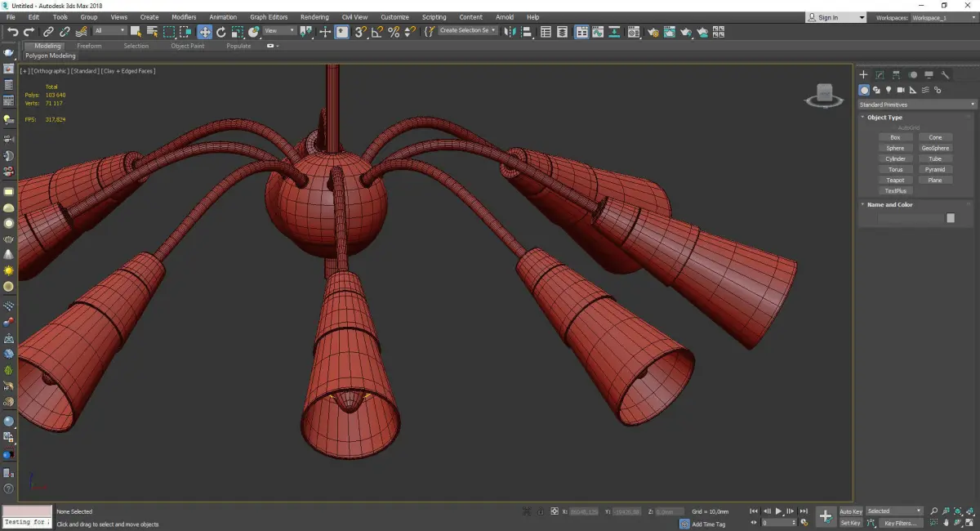Open the Standard Primitives dropdown

coord(916,105)
